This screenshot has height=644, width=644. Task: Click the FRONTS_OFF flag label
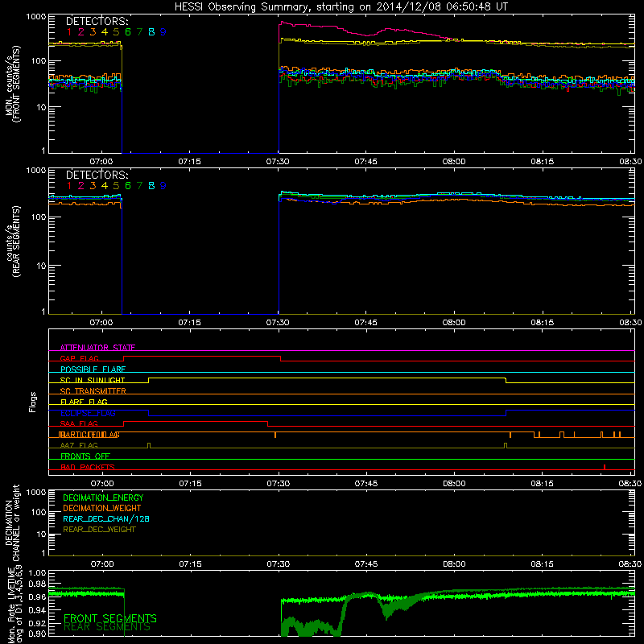pyautogui.click(x=85, y=456)
